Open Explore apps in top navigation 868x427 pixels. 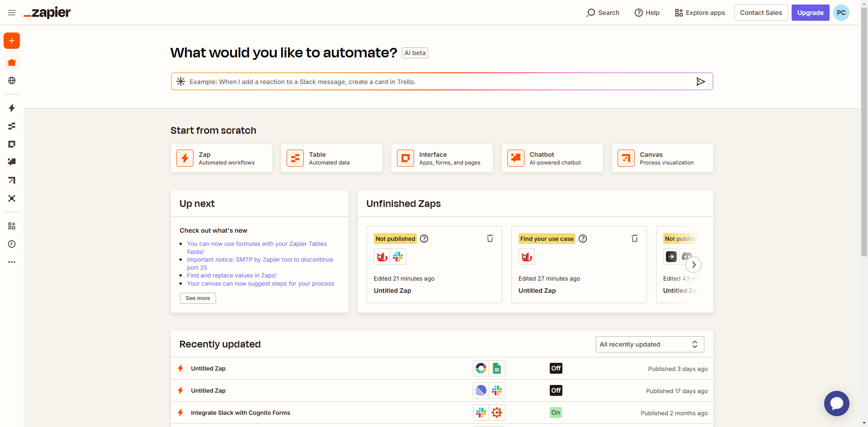[x=700, y=13]
